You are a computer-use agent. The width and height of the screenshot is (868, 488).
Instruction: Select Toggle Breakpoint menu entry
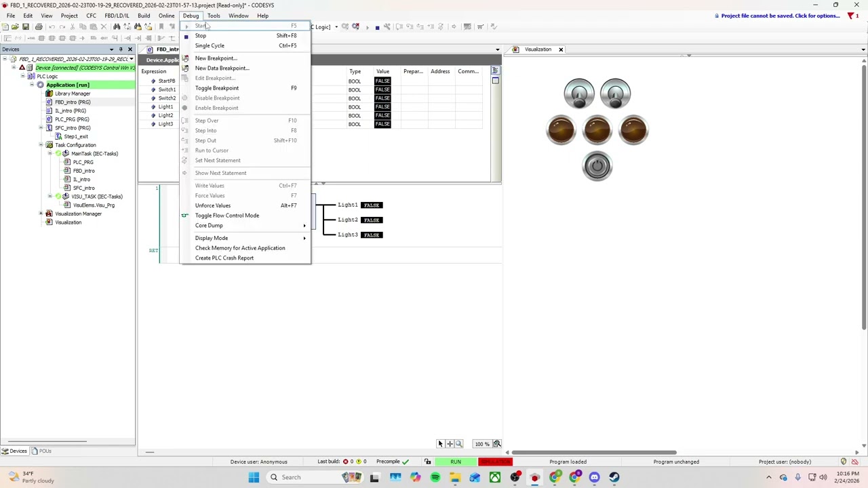tap(244, 88)
